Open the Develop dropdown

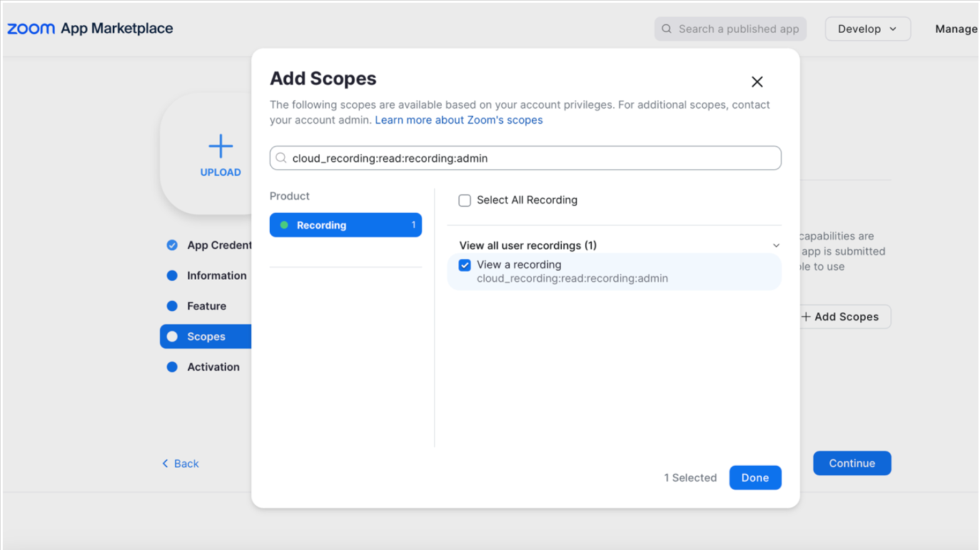867,29
